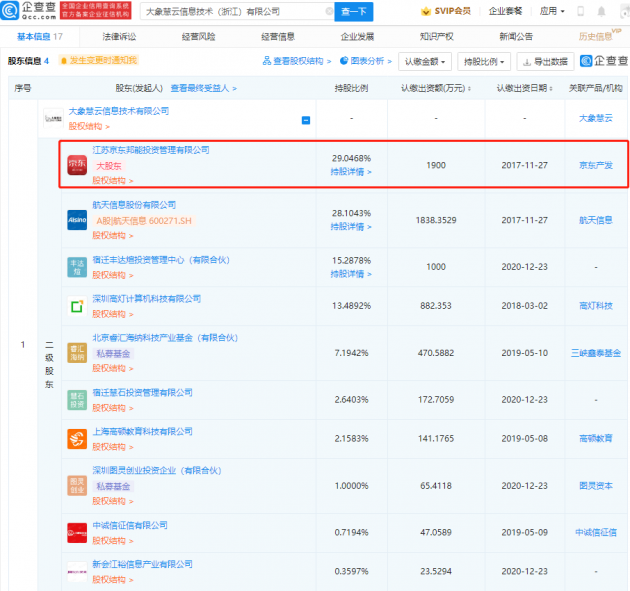Open 图表分析 chart analysis
The image size is (630, 591).
[365, 61]
